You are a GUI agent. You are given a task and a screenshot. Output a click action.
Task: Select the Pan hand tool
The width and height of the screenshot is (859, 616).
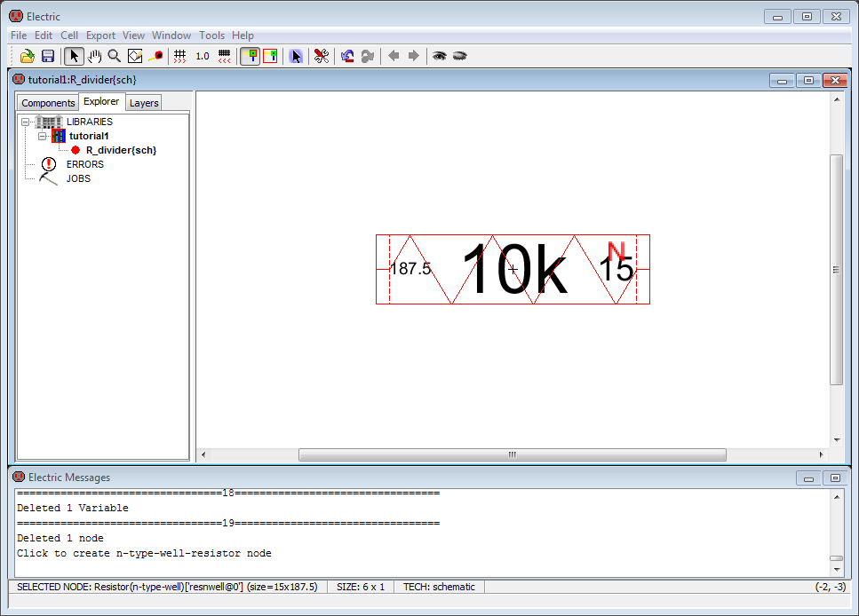(x=94, y=56)
